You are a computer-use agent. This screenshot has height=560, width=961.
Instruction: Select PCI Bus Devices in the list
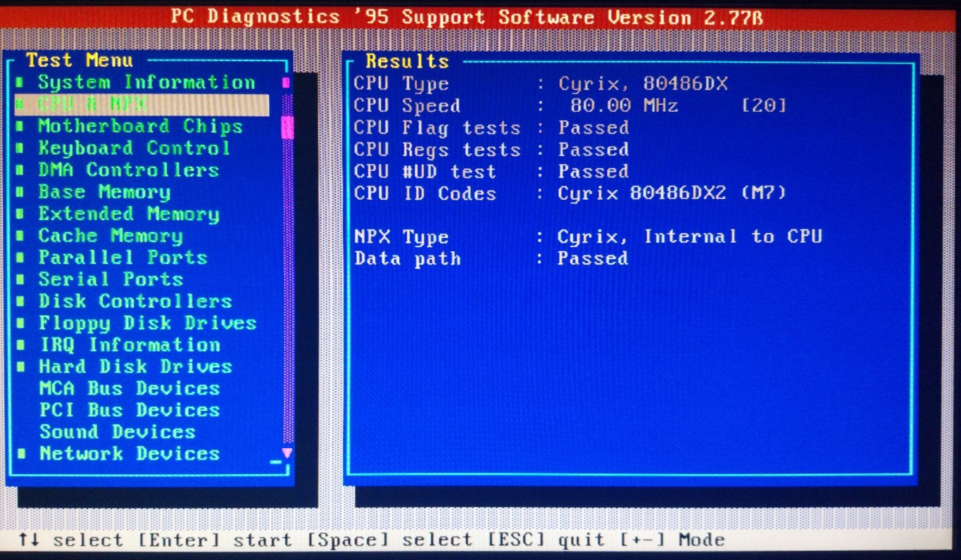130,410
